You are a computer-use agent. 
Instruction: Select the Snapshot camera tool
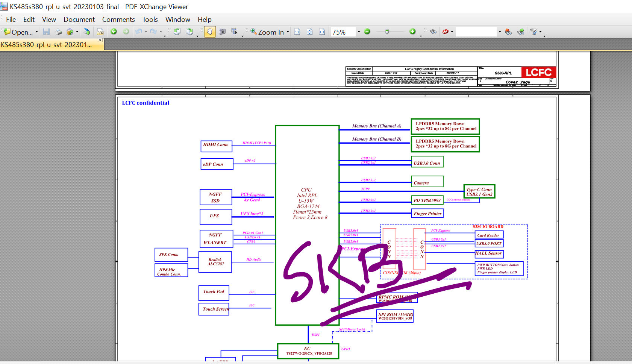222,32
